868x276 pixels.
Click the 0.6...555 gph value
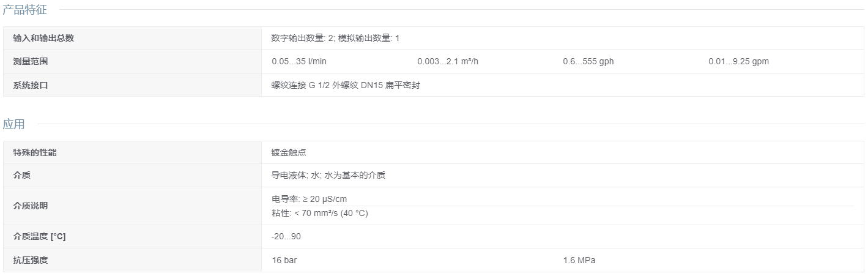588,61
